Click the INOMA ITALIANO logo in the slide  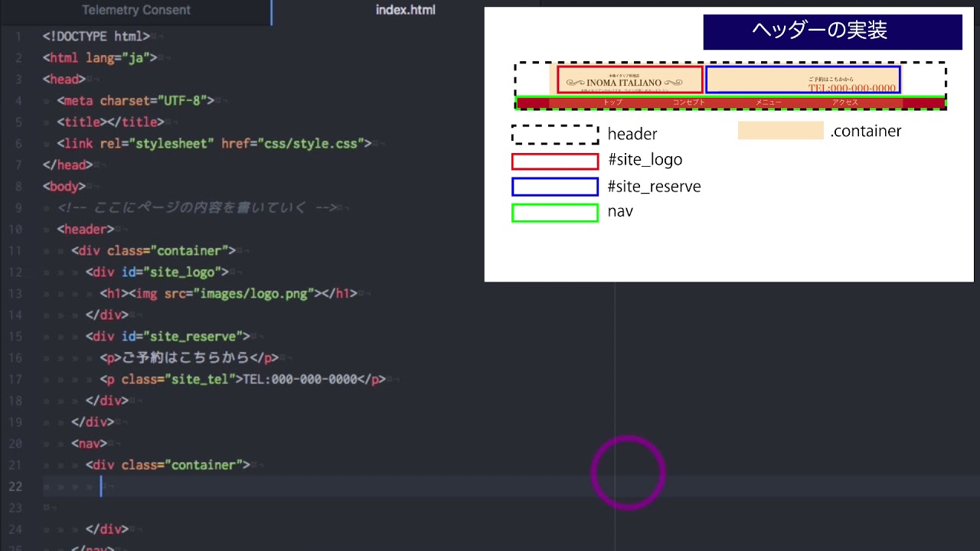click(x=624, y=83)
